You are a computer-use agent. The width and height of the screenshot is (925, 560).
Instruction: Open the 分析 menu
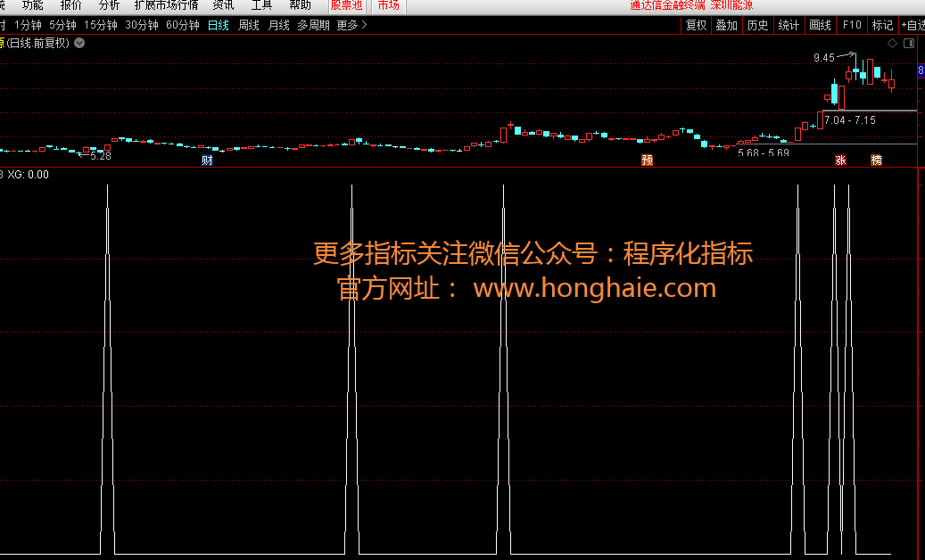tap(109, 5)
